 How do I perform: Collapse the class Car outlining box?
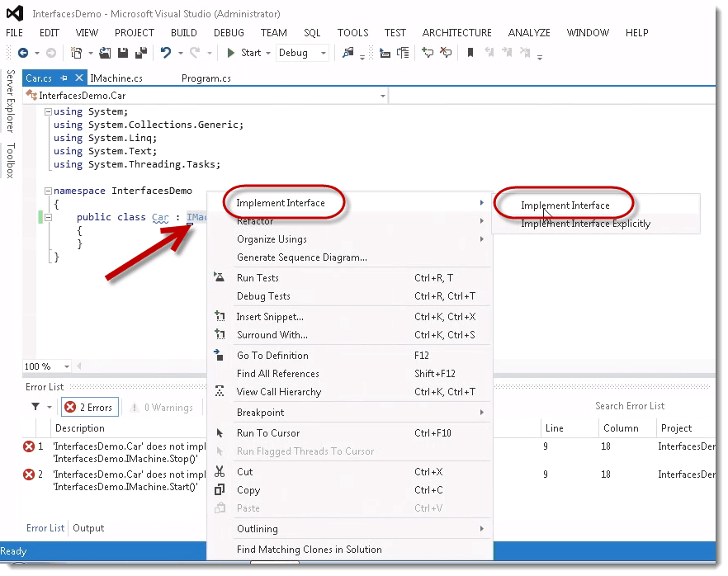[x=48, y=217]
